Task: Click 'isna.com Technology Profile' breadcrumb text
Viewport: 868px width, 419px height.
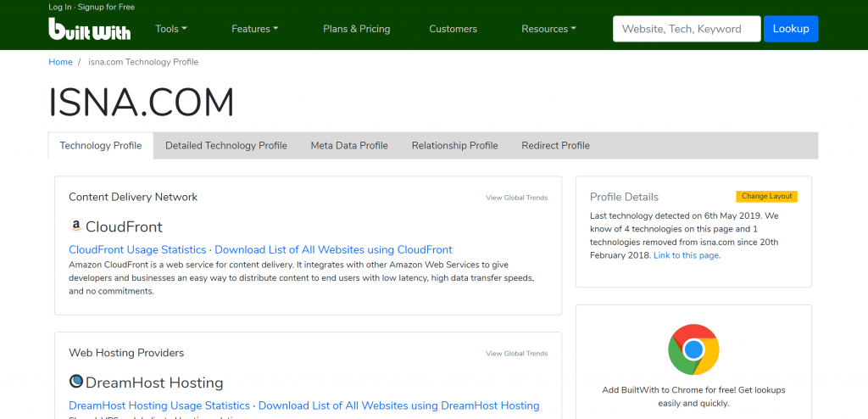Action: coord(143,62)
